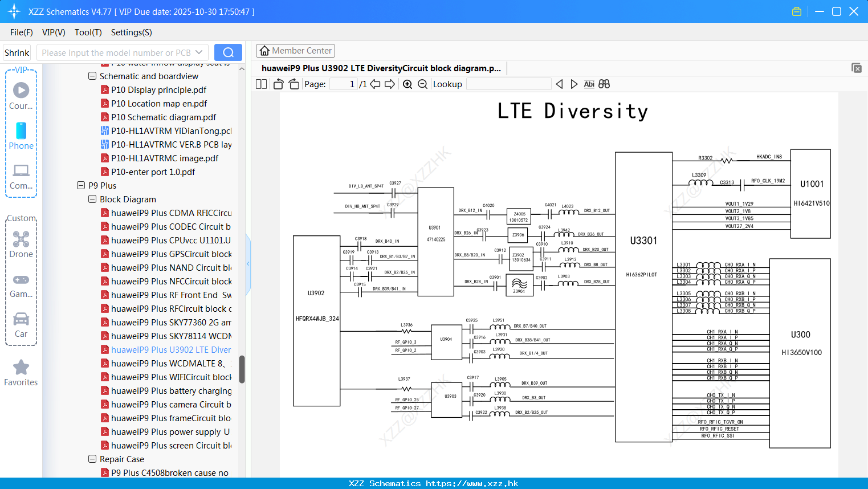This screenshot has width=868, height=489.
Task: Collapse the P9 Plus tree node
Action: [81, 185]
